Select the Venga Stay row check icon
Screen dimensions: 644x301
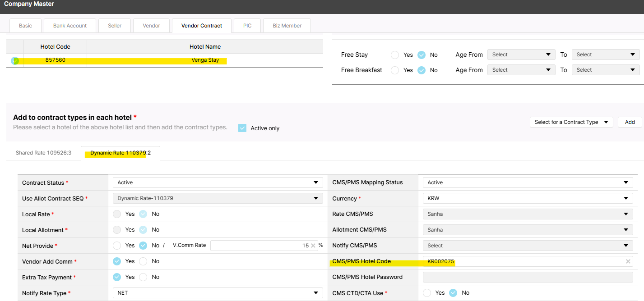pos(15,60)
